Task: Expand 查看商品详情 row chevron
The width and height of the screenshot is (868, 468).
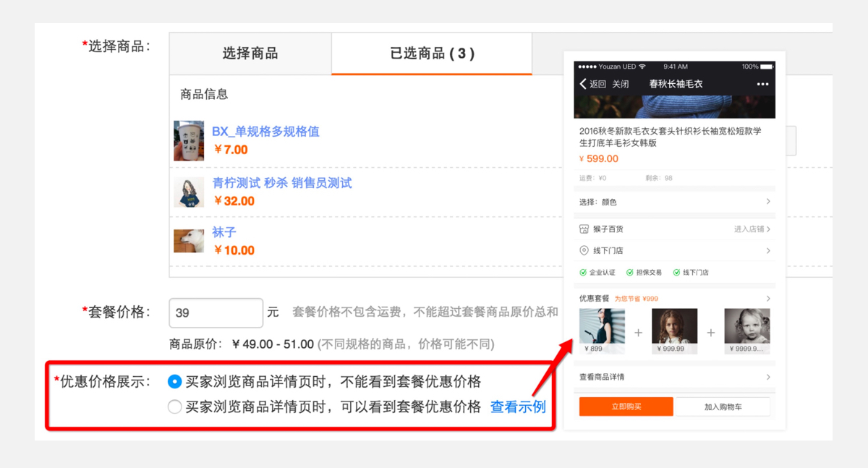Action: coord(768,377)
